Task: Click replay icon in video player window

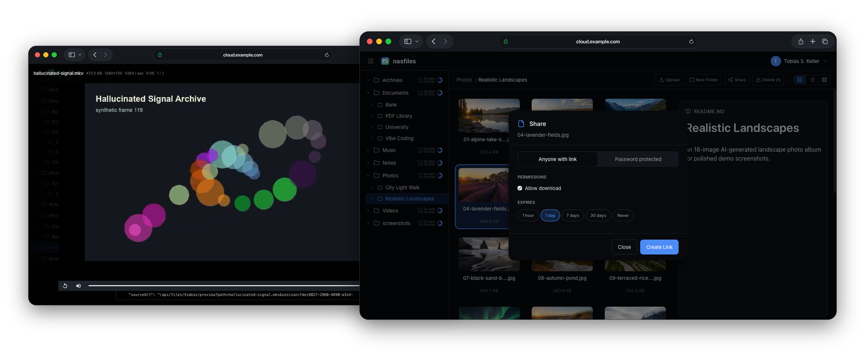Action: 65,286
